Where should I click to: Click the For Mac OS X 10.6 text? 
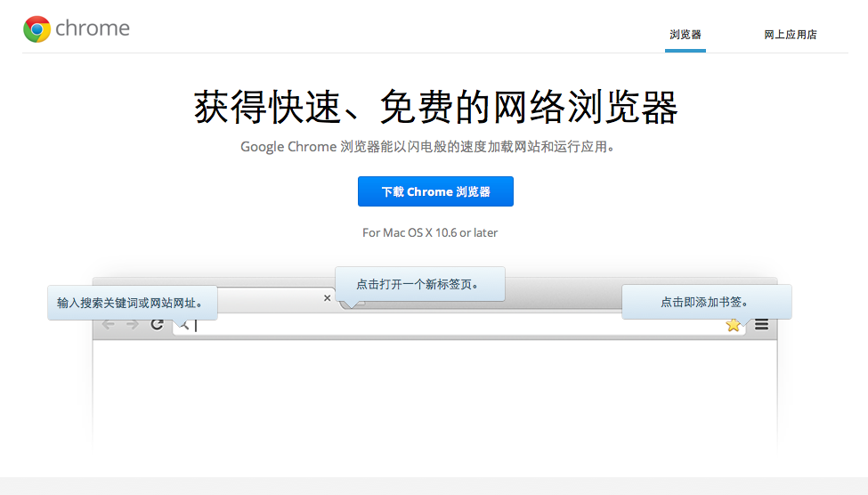(430, 232)
